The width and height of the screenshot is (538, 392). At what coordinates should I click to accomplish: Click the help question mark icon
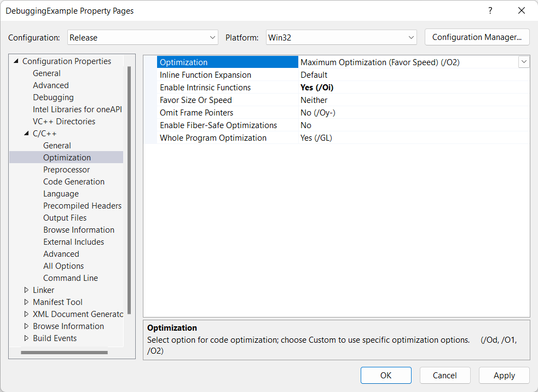point(490,11)
